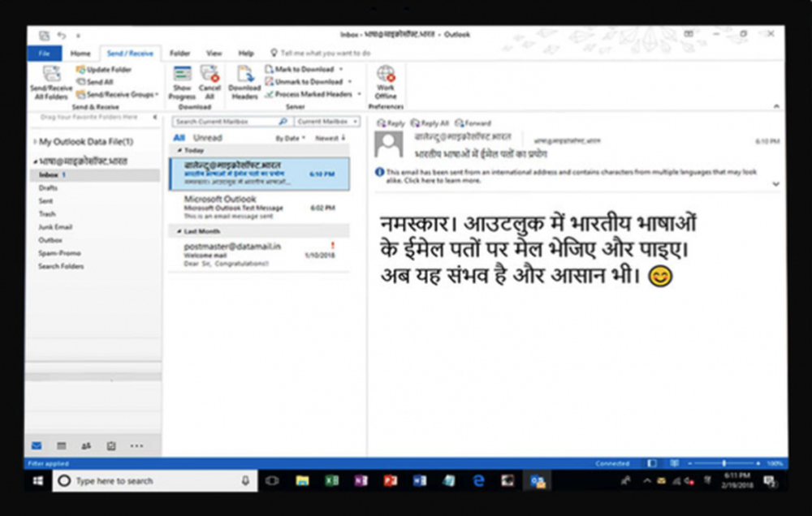The height and width of the screenshot is (516, 812).
Task: Open Microsoft Edge from taskbar
Action: 478,481
